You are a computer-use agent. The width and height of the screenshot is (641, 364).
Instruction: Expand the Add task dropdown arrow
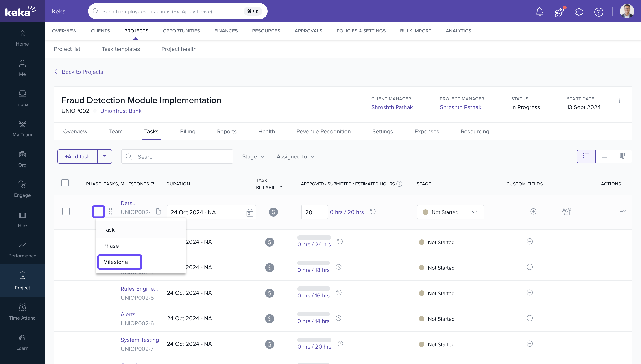coord(105,156)
